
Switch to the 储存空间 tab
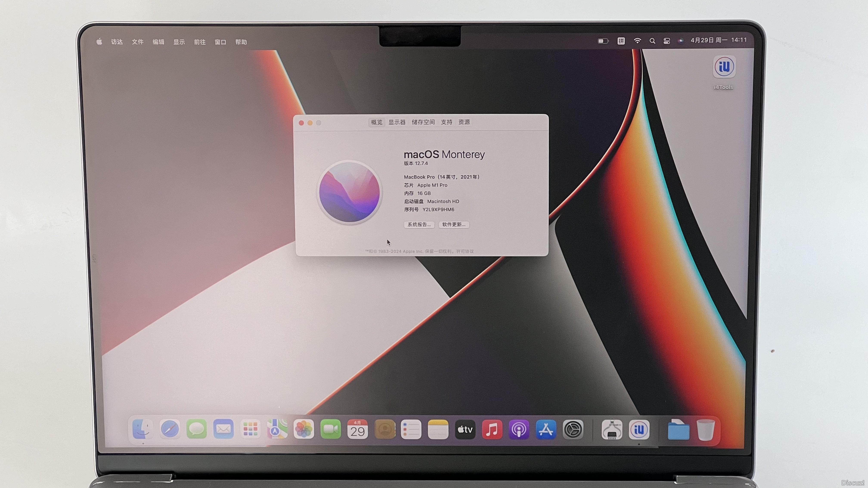click(x=423, y=122)
